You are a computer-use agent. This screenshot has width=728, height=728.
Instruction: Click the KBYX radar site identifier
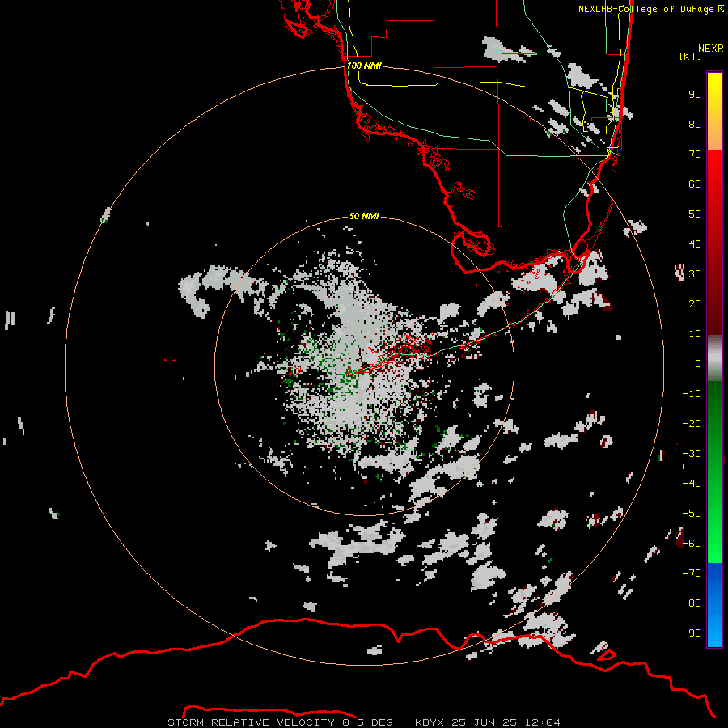tap(430, 722)
